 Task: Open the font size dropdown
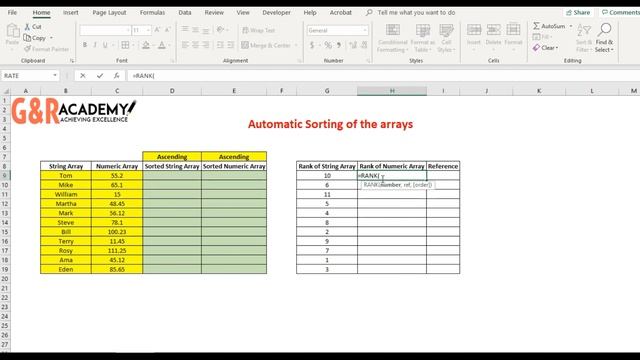[148, 30]
